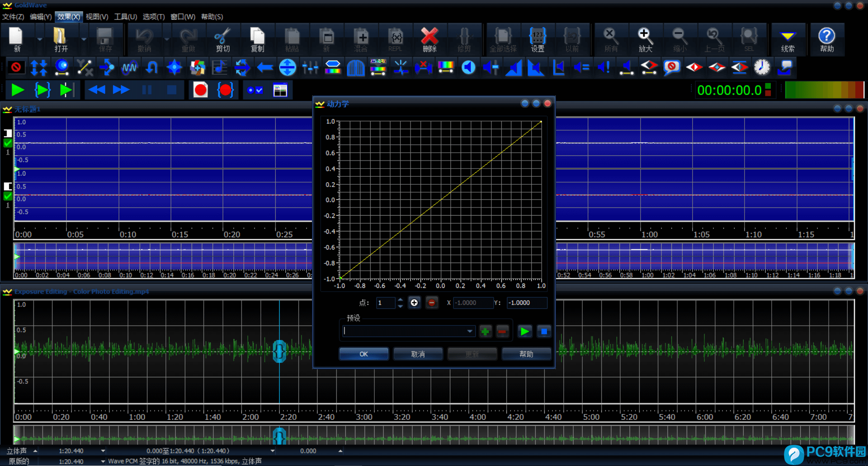The image size is (868, 466).
Task: Expand the arrow after 0.000 in status bar
Action: 340,451
